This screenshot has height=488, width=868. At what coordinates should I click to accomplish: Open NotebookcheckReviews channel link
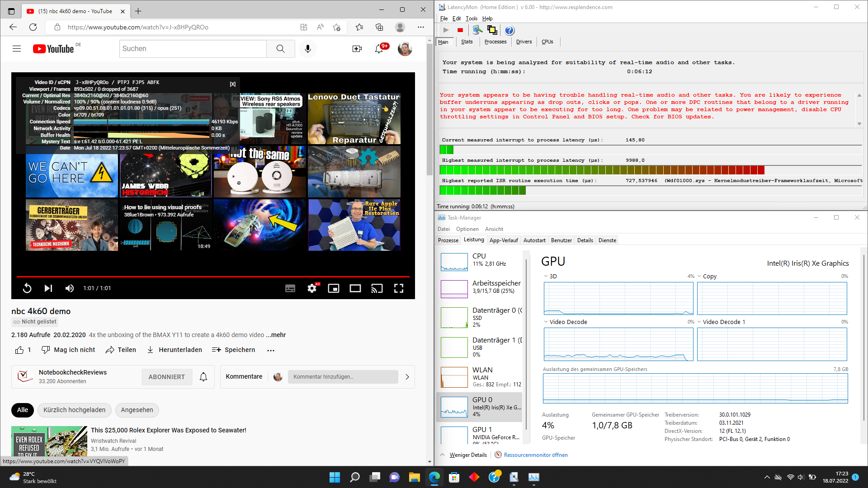click(x=73, y=372)
